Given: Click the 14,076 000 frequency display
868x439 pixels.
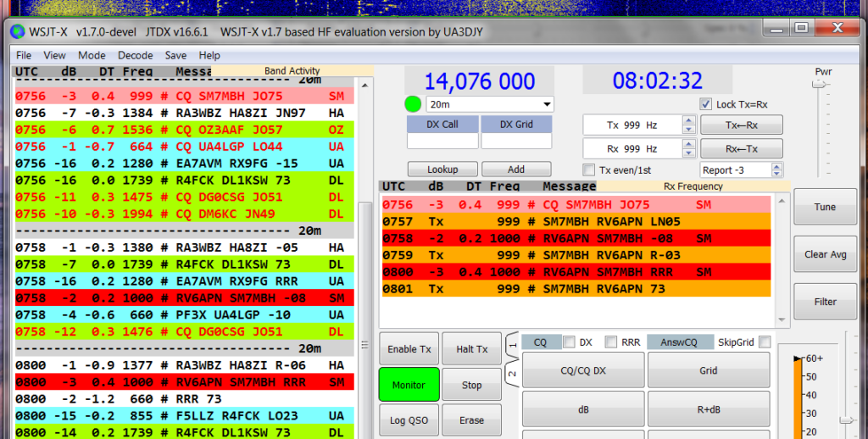Looking at the screenshot, I should coord(480,81).
